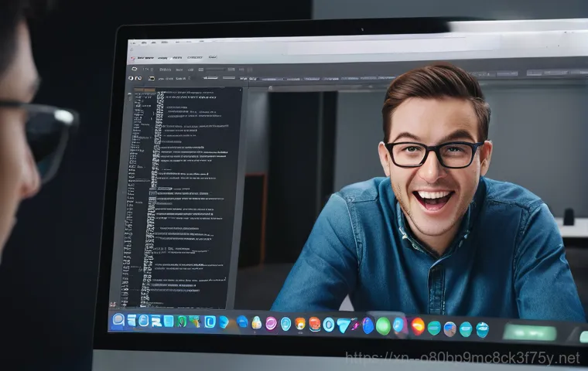Click the glowing red-orange circle dock icon
This screenshot has width=588, height=371.
[x=418, y=326]
